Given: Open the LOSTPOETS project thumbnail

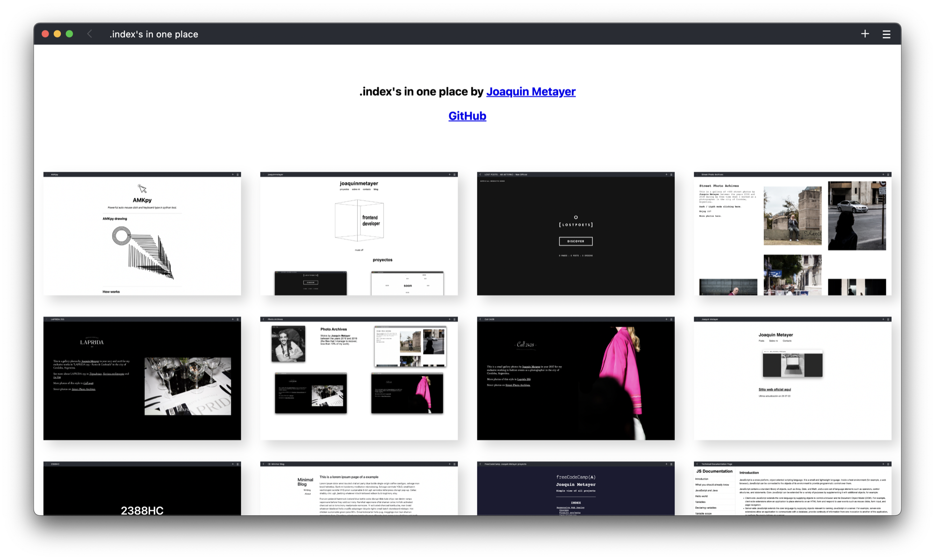Looking at the screenshot, I should click(575, 234).
